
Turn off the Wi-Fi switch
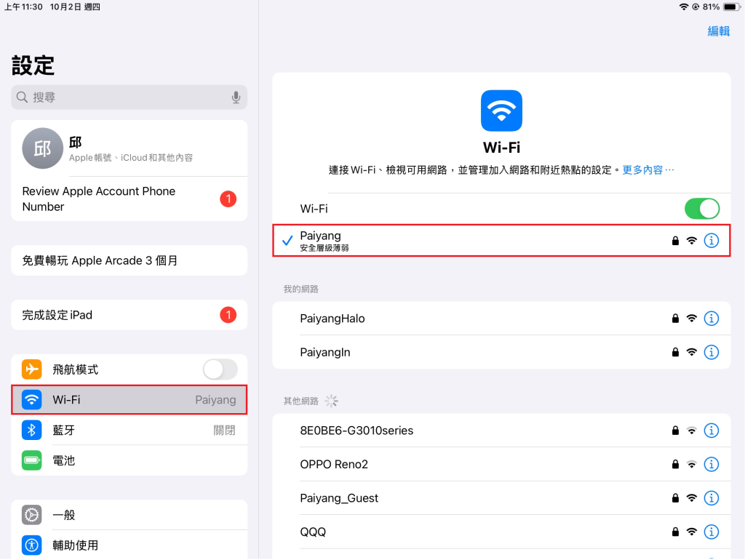point(701,209)
